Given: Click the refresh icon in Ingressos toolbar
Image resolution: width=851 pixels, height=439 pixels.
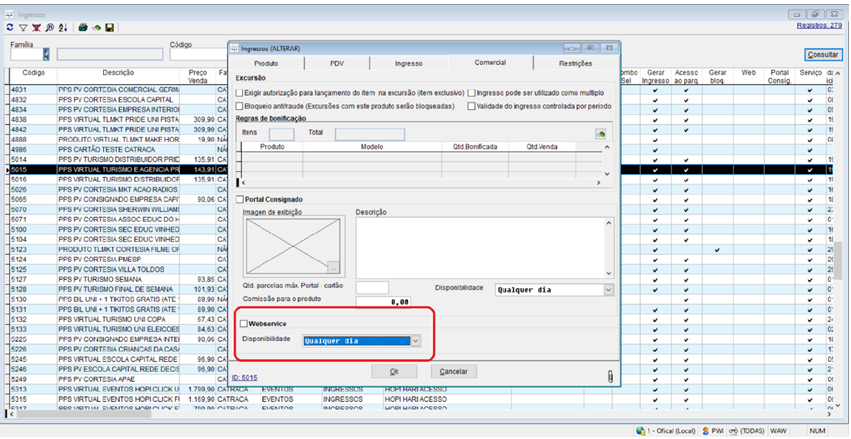Looking at the screenshot, I should click(10, 27).
